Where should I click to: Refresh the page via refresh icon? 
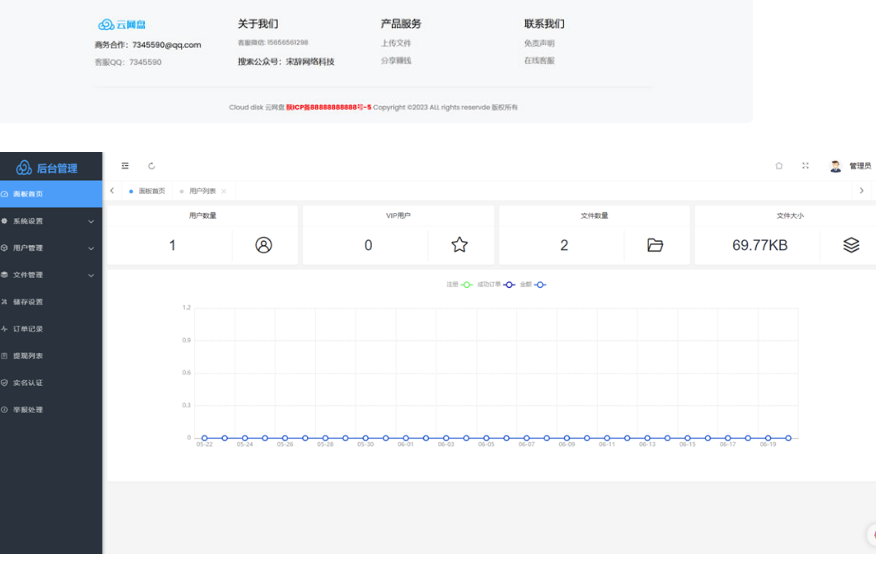151,166
